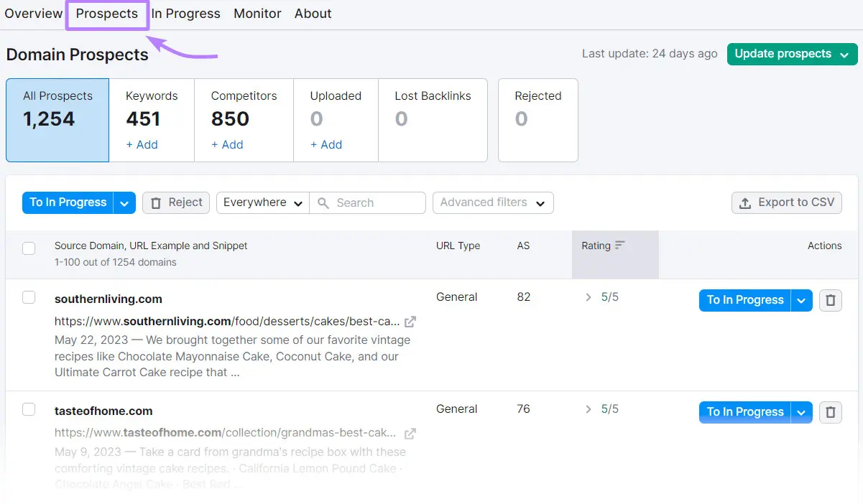Delete southernliving.com prospect with trash icon
The height and width of the screenshot is (504, 863).
(830, 300)
